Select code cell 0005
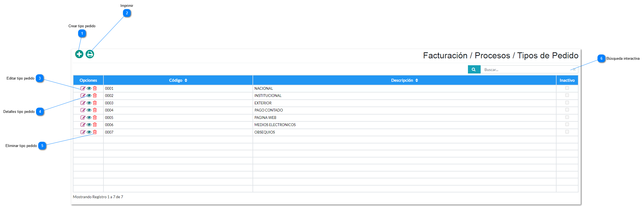Screen dimensions: 644x207 coord(178,118)
